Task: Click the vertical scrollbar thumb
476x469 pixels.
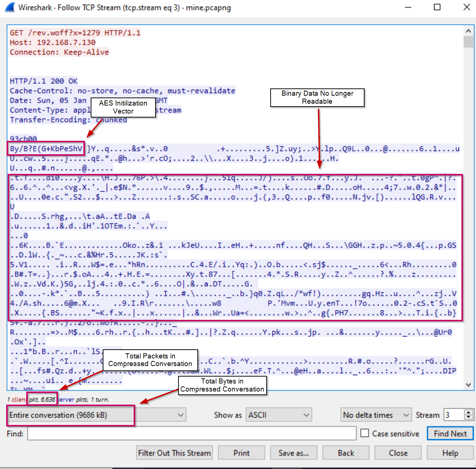Action: 468,42
